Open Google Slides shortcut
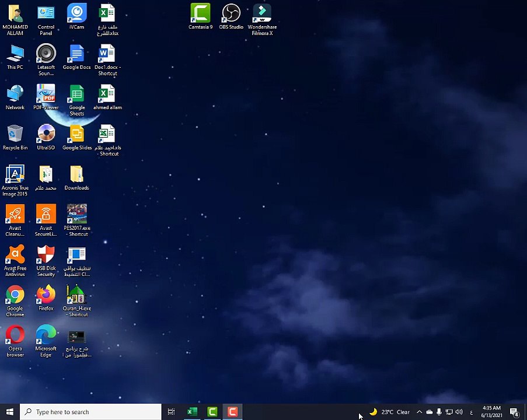 click(x=76, y=138)
